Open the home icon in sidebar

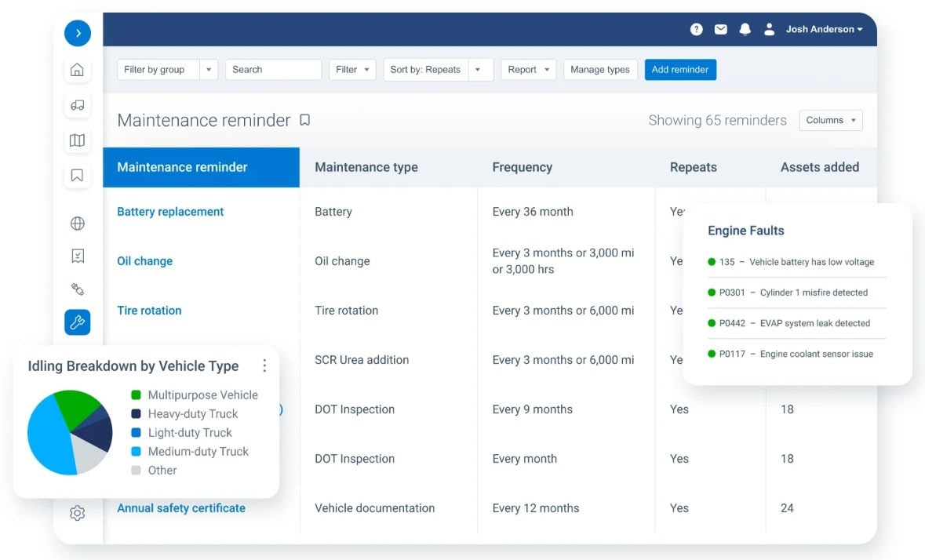77,70
